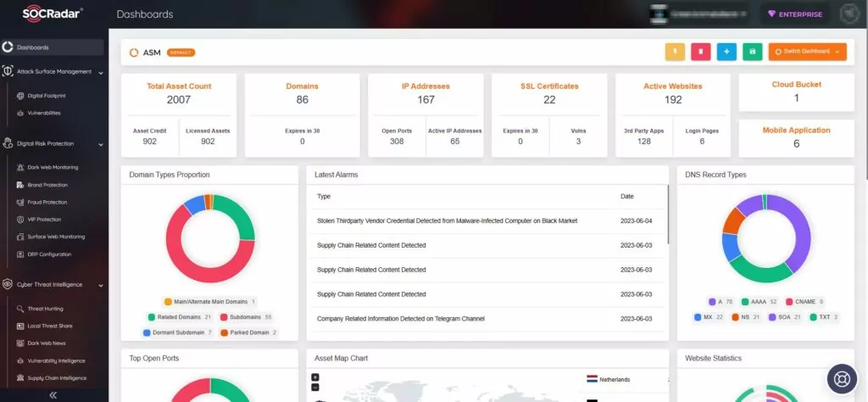Toggle Parked Domain legend item

pos(249,332)
